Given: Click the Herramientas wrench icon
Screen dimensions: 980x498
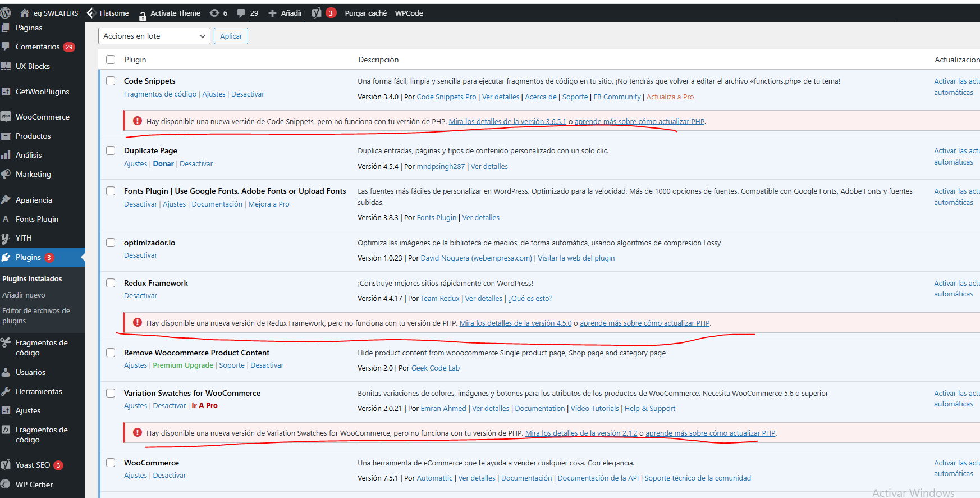Looking at the screenshot, I should pyautogui.click(x=6, y=391).
